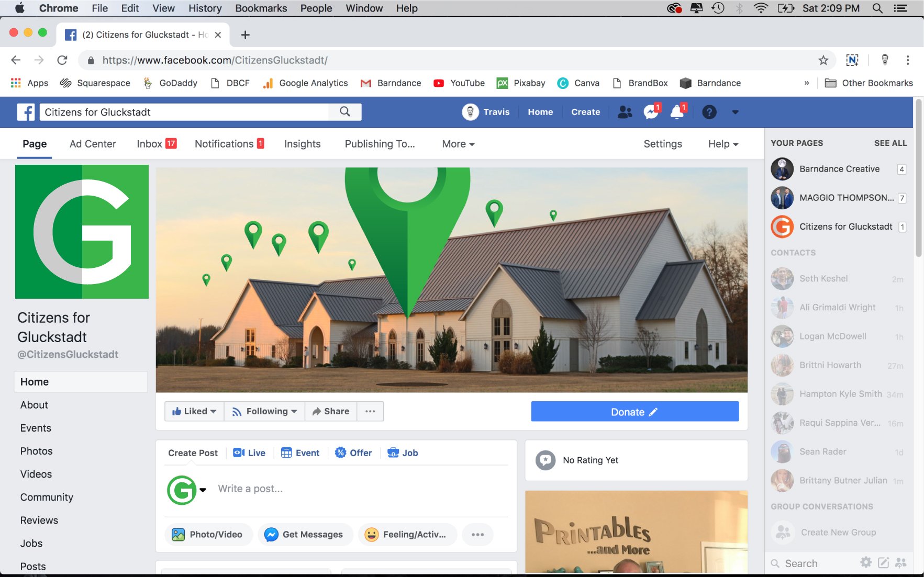Open the Barndance Creative page
The height and width of the screenshot is (577, 924).
tap(838, 169)
